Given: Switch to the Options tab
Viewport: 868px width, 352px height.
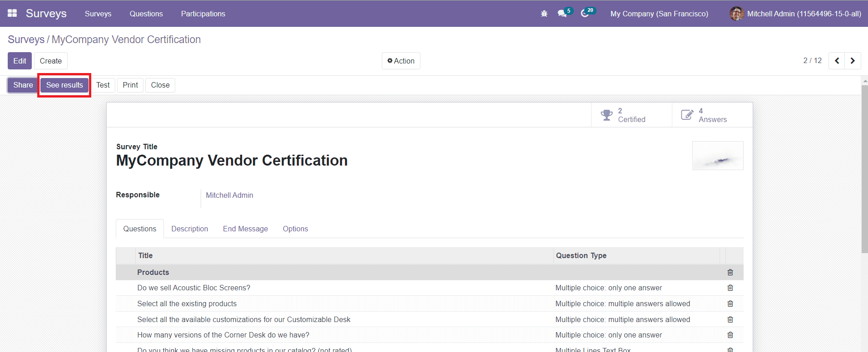Looking at the screenshot, I should pos(295,229).
